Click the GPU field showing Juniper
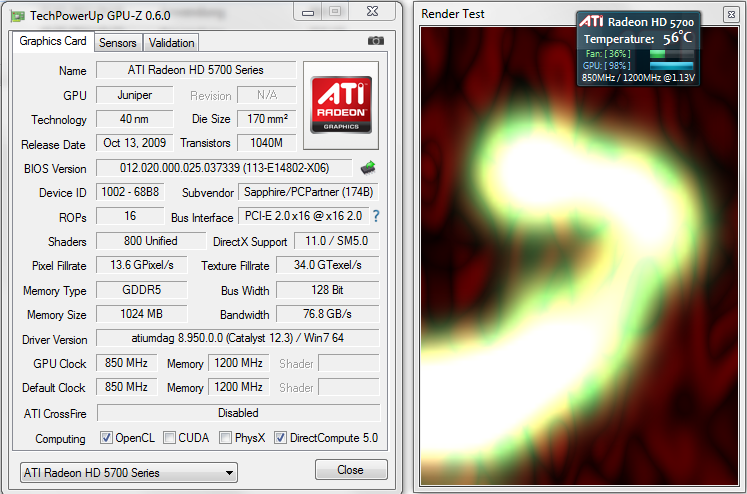 click(135, 95)
